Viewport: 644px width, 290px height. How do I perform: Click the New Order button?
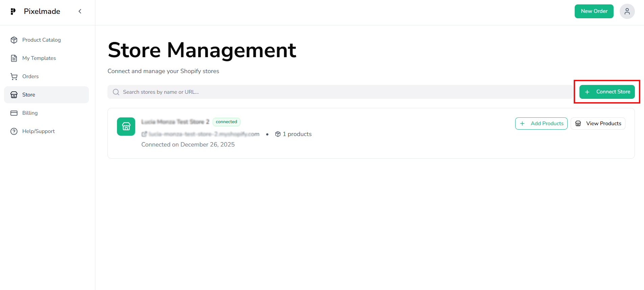pyautogui.click(x=594, y=12)
